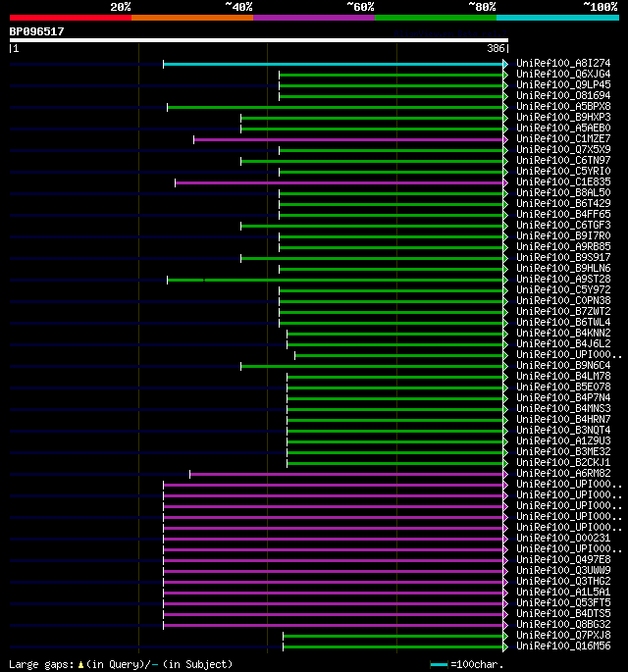Select the UniRef100_B4P7N4 label

(563, 397)
